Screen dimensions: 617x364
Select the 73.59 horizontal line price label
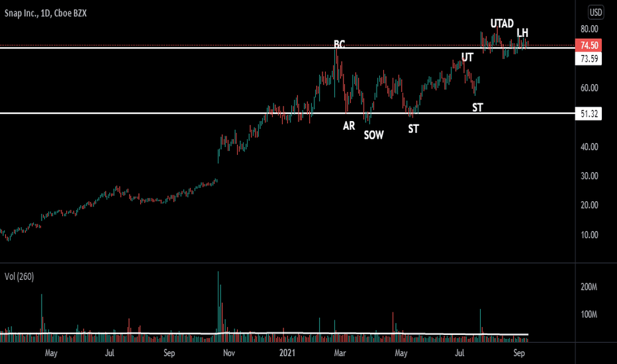[x=589, y=59]
